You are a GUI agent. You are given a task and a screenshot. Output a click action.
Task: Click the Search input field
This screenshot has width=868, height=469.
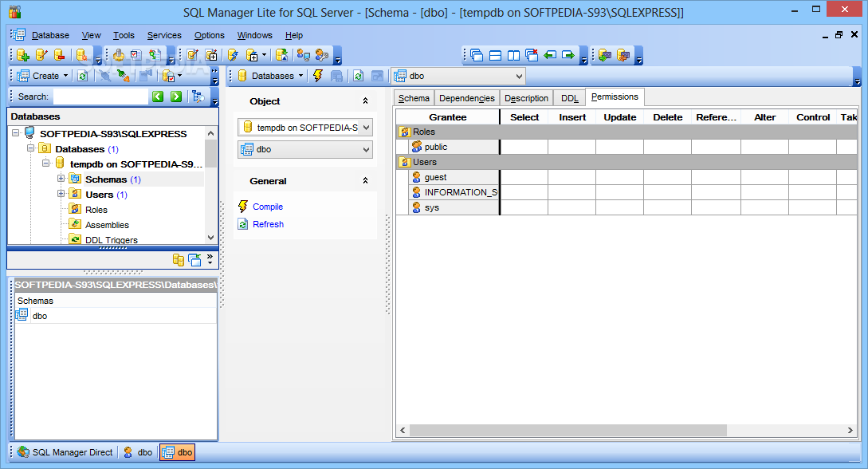pyautogui.click(x=100, y=97)
